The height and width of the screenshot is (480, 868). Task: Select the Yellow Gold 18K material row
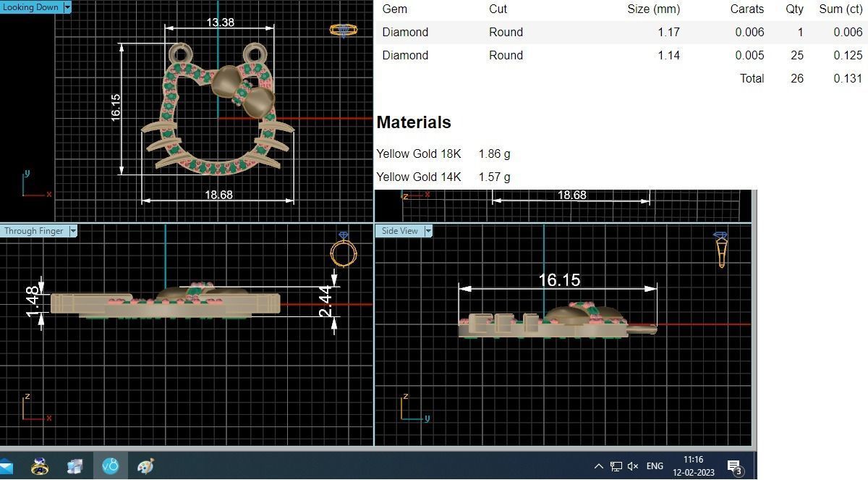point(443,153)
